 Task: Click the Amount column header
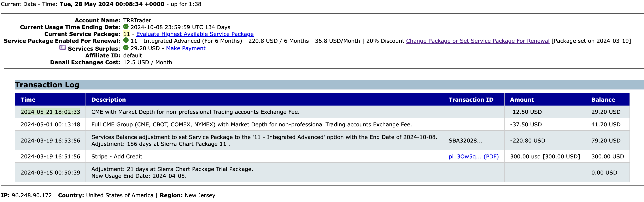click(x=522, y=100)
